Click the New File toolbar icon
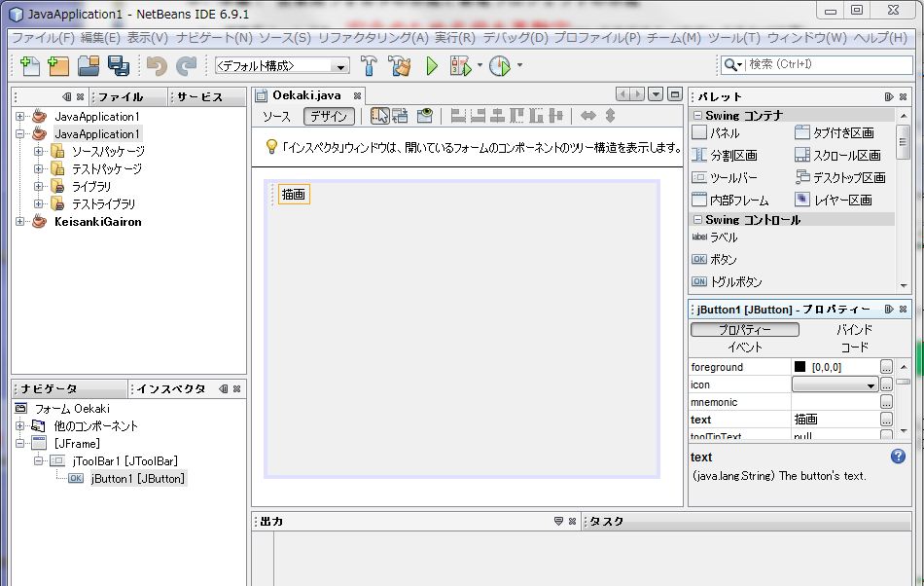 coord(30,66)
